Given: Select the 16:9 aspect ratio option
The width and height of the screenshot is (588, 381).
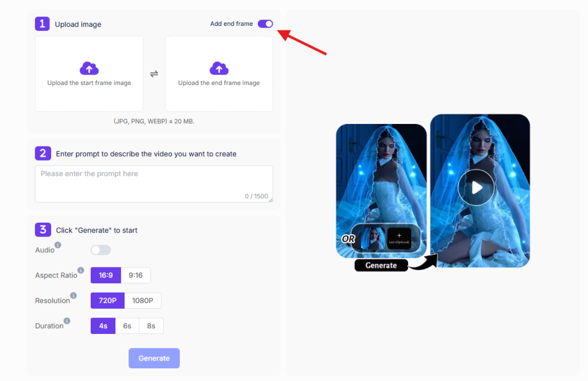Looking at the screenshot, I should tap(106, 275).
